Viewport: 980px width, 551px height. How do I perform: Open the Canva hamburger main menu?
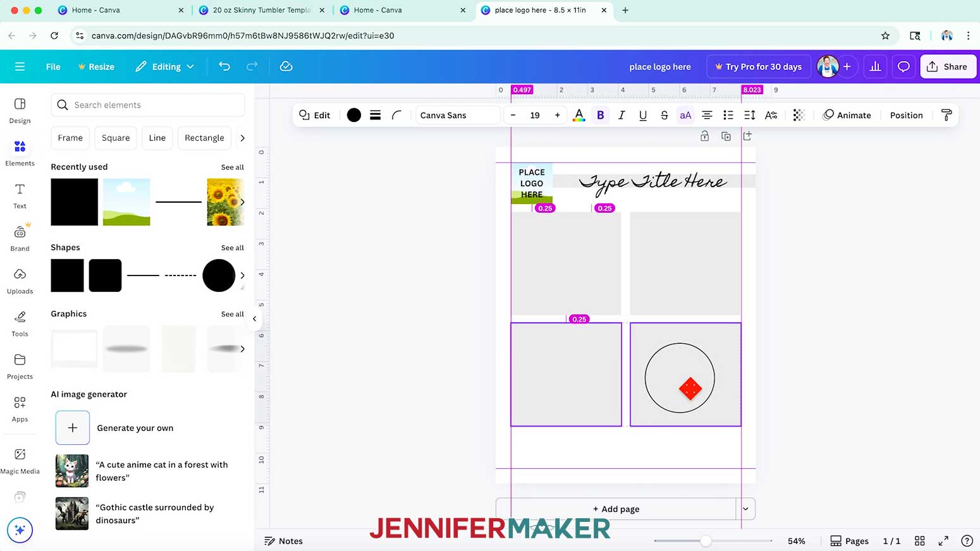pyautogui.click(x=20, y=66)
